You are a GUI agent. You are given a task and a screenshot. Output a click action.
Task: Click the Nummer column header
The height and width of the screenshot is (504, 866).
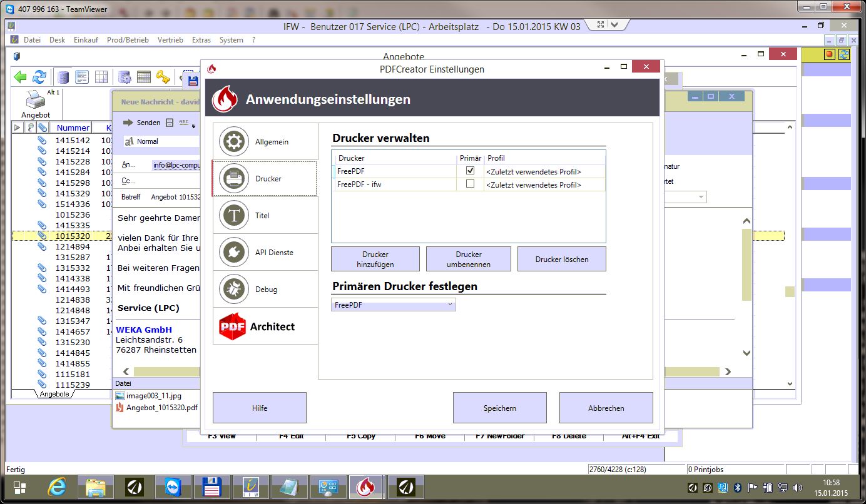73,128
